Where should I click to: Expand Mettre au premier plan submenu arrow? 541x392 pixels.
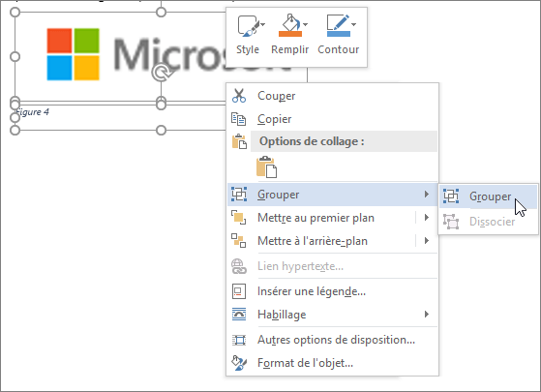[427, 218]
